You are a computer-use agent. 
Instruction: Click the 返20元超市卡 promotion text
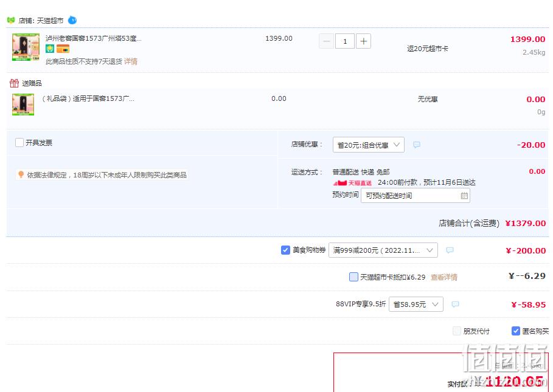pos(428,49)
